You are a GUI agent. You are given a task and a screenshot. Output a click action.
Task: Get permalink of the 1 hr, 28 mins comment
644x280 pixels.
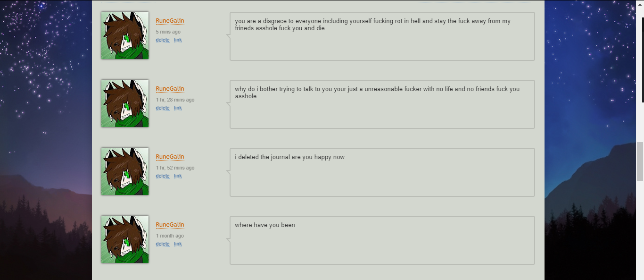pos(178,108)
